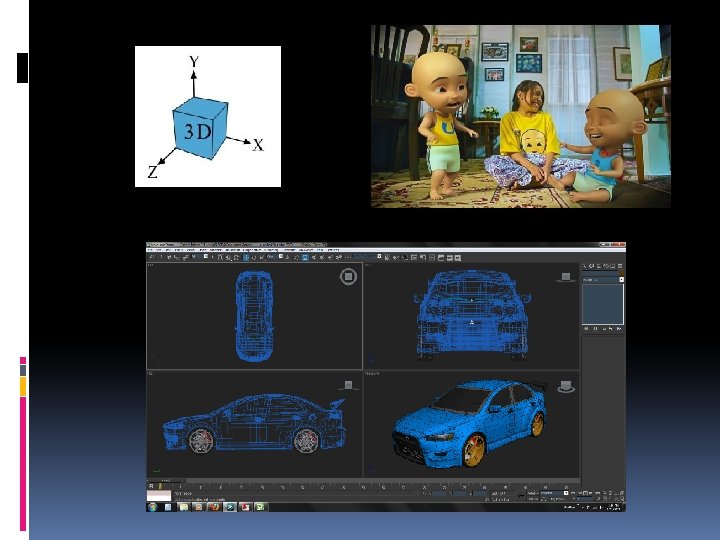Expand the Selection Filter dropdown arrow
The height and width of the screenshot is (540, 720).
tap(206, 256)
